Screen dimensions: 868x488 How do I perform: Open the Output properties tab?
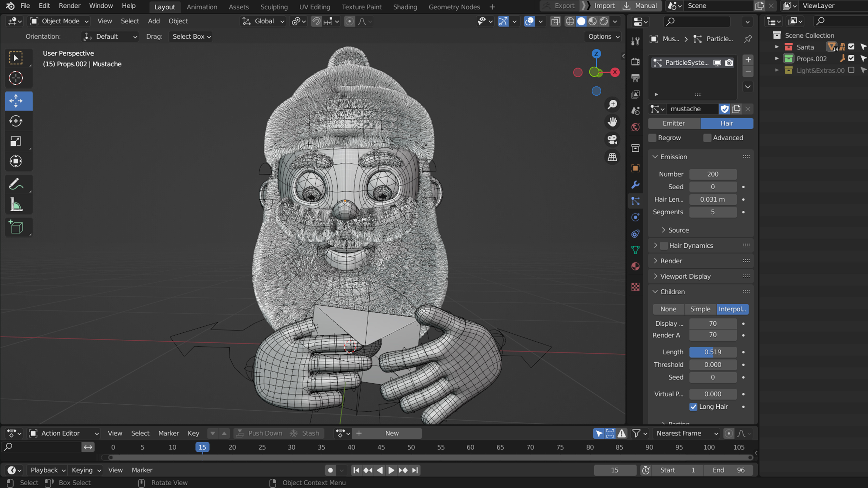(x=635, y=78)
